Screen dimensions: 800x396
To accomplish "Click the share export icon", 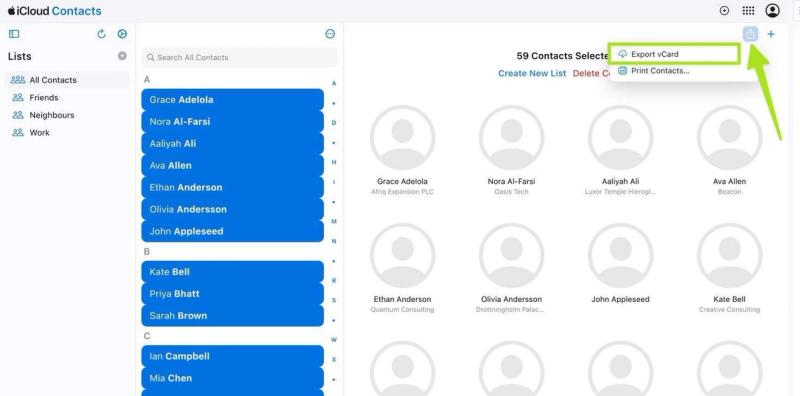I will pos(750,34).
